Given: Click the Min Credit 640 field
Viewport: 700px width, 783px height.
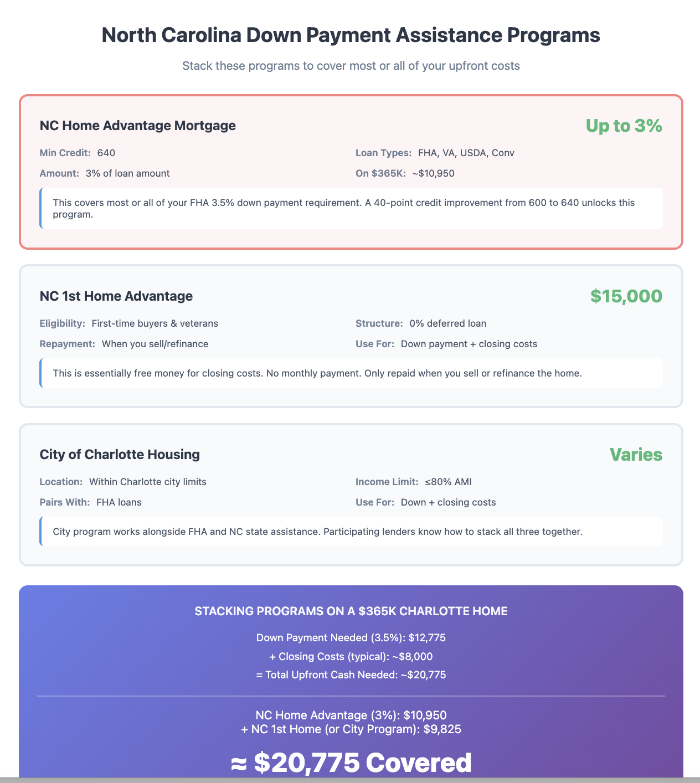Looking at the screenshot, I should pos(78,153).
